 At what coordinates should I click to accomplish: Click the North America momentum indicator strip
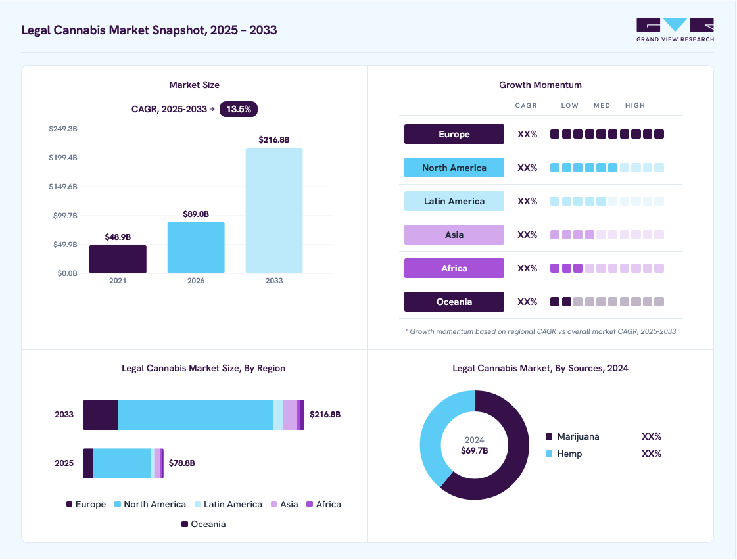(x=607, y=168)
